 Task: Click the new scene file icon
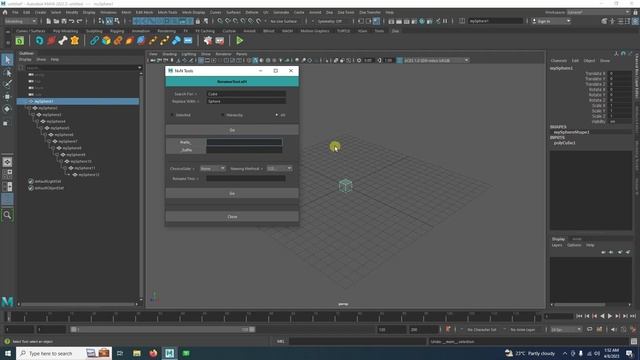[49, 21]
